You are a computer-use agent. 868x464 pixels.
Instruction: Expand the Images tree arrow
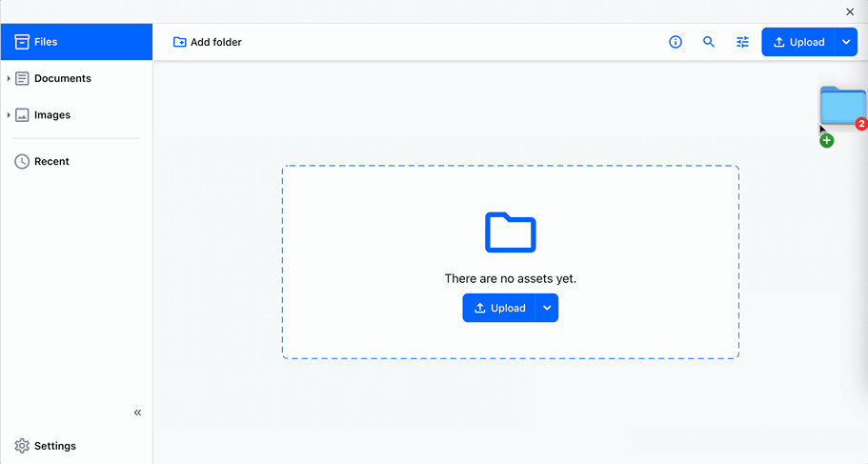(9, 115)
